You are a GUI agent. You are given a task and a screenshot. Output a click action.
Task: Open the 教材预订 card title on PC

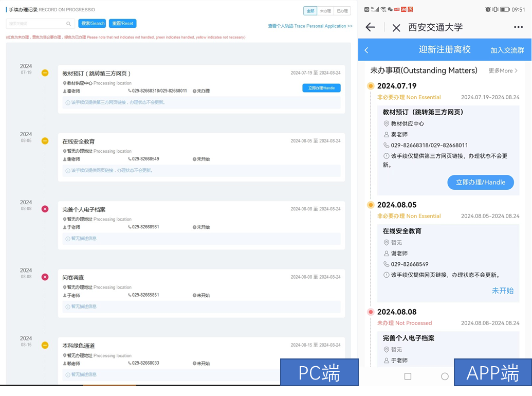tap(96, 74)
